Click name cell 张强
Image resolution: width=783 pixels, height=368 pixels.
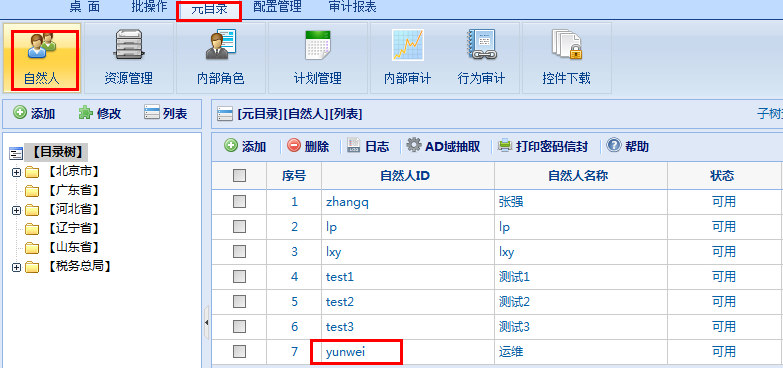point(511,202)
